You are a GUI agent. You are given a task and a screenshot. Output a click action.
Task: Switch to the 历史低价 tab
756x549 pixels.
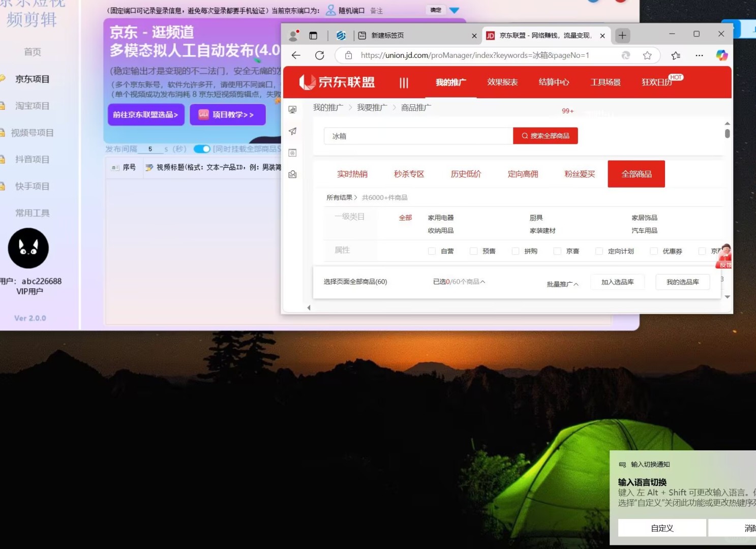pyautogui.click(x=466, y=174)
